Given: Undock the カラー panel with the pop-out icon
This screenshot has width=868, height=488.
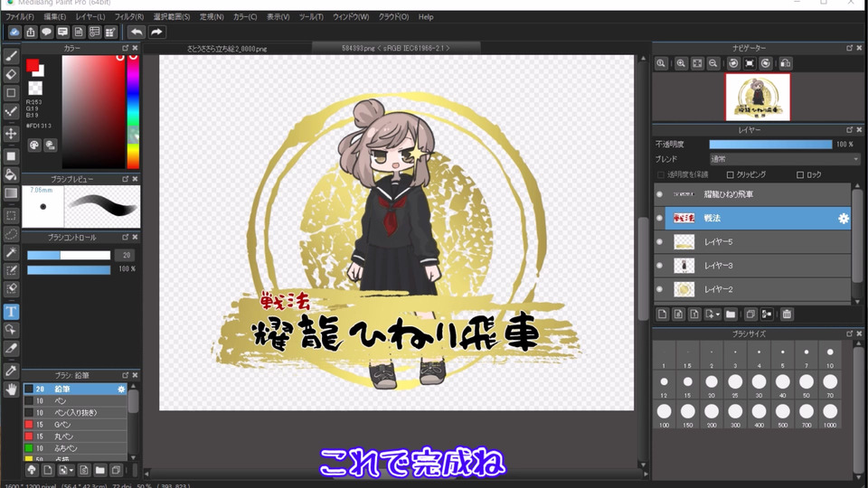Looking at the screenshot, I should click(125, 48).
